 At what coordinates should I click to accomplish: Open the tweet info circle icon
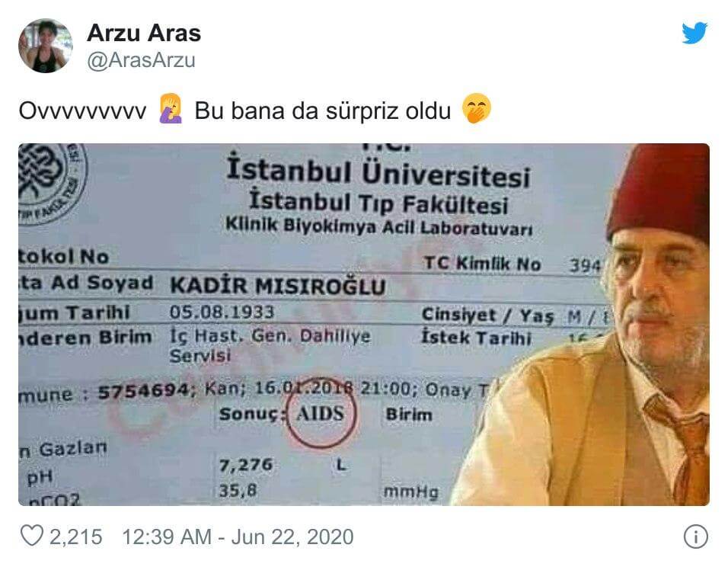[x=695, y=537]
